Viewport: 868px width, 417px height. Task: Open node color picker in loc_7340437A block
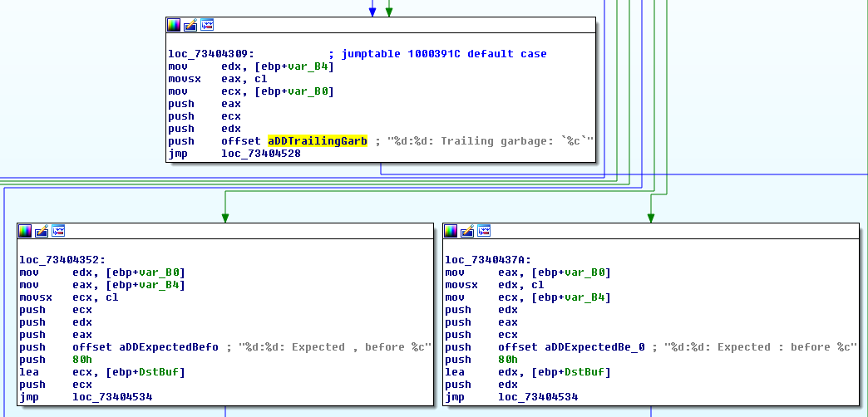451,231
